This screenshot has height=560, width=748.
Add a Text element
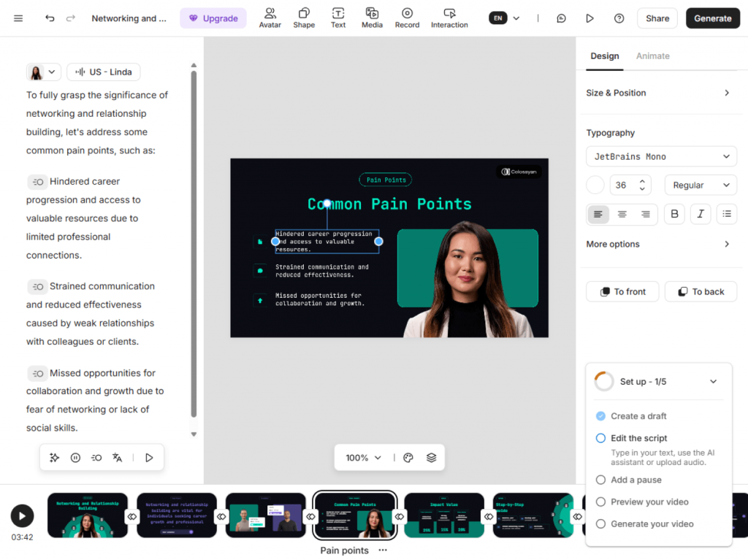[338, 18]
